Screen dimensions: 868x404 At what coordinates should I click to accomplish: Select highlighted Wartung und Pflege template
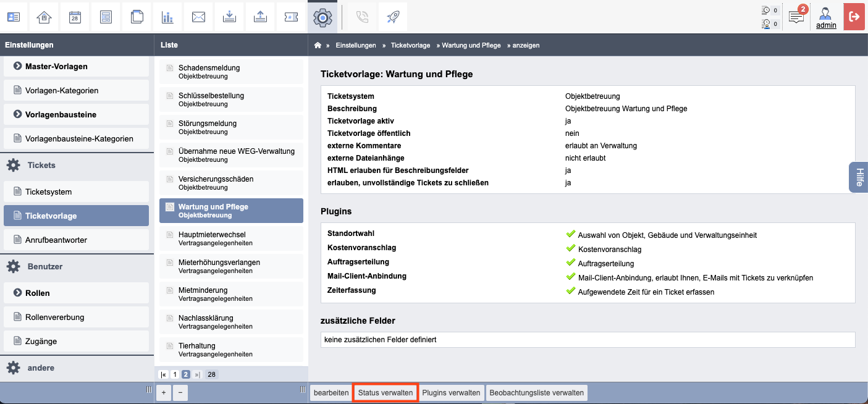coord(231,211)
